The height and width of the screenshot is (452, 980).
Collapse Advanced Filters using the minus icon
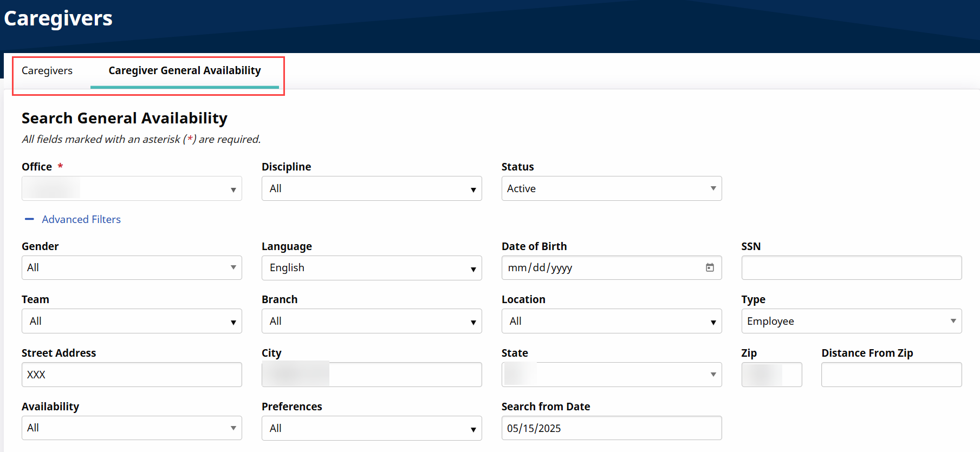pos(29,219)
